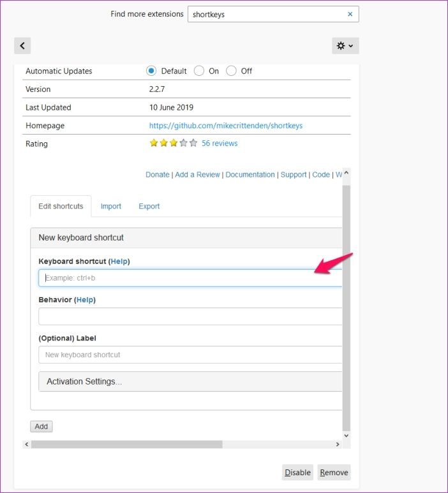Open the Documentation link

click(250, 175)
